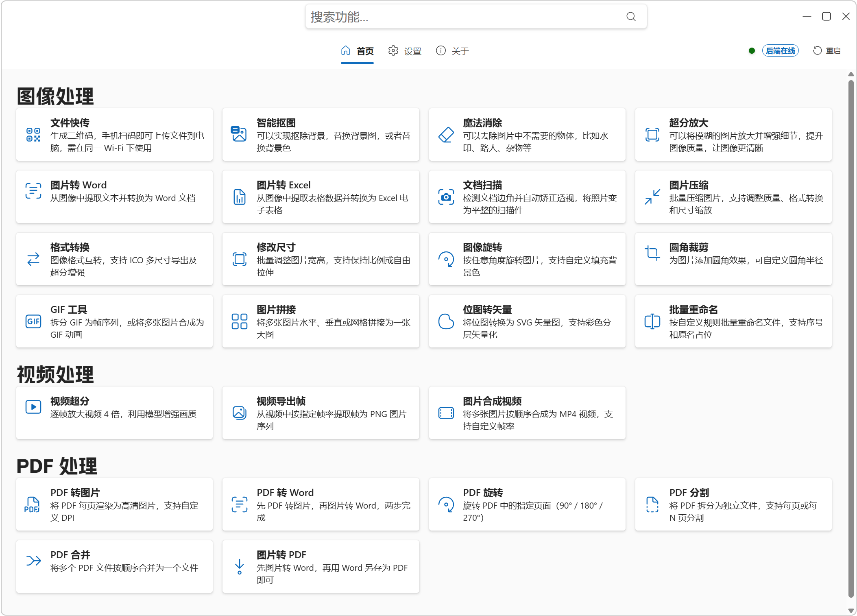
Task: Click the GIF 工具 icon
Action: click(33, 321)
